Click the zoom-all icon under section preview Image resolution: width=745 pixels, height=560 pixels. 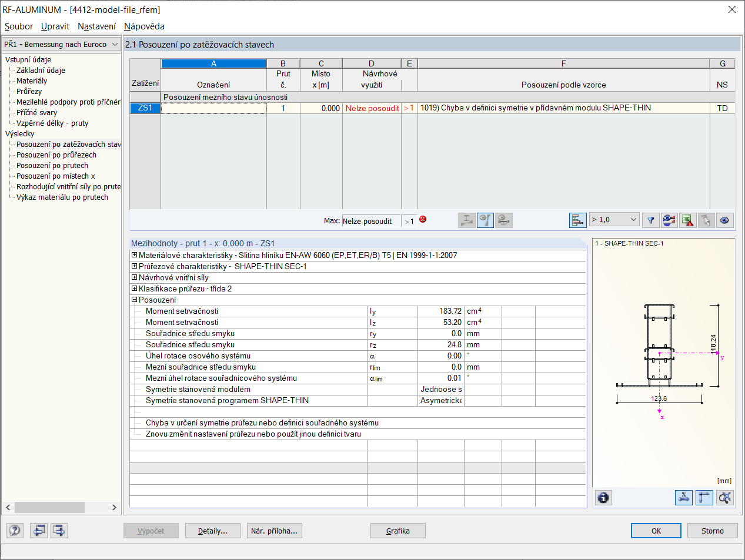pos(725,498)
